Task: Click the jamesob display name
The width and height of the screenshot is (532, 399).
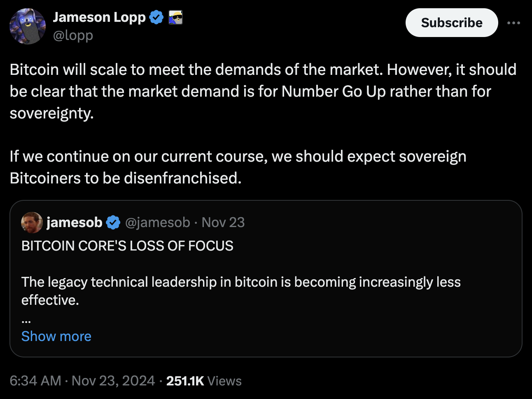Action: click(74, 223)
